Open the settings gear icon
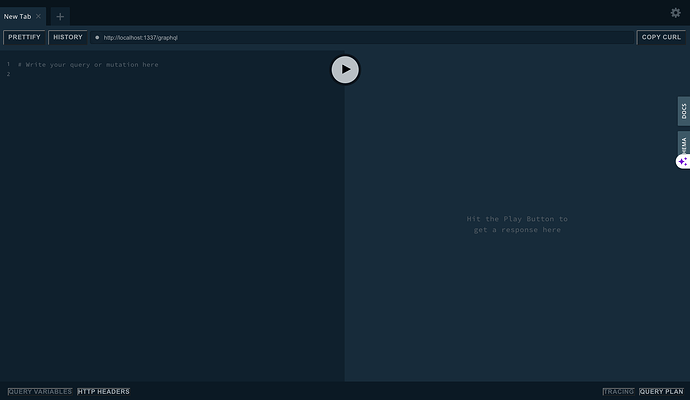Viewport: 690px width, 400px height. click(x=675, y=13)
